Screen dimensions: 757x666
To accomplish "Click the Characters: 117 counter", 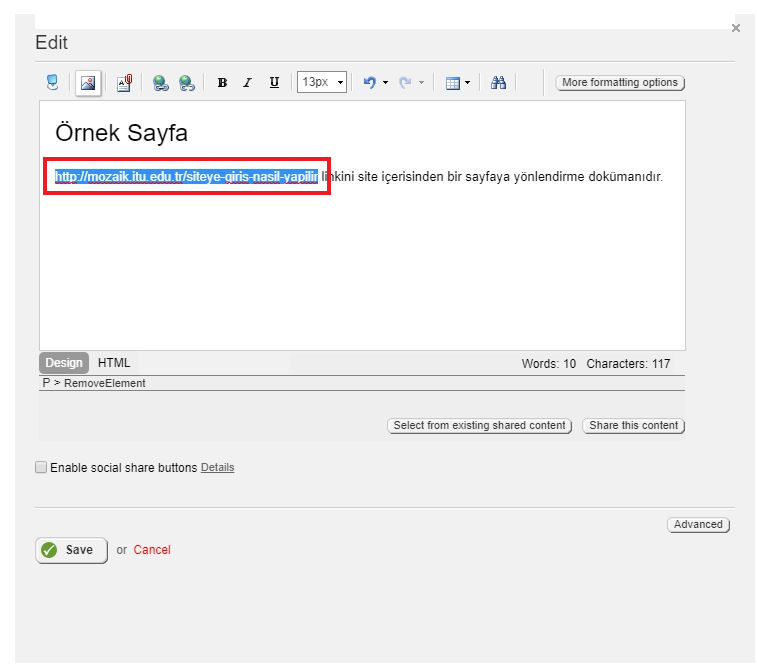I will coord(628,363).
